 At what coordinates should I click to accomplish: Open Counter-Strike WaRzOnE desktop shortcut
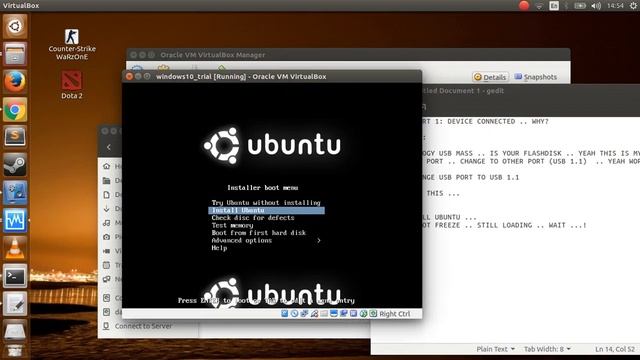[x=72, y=44]
